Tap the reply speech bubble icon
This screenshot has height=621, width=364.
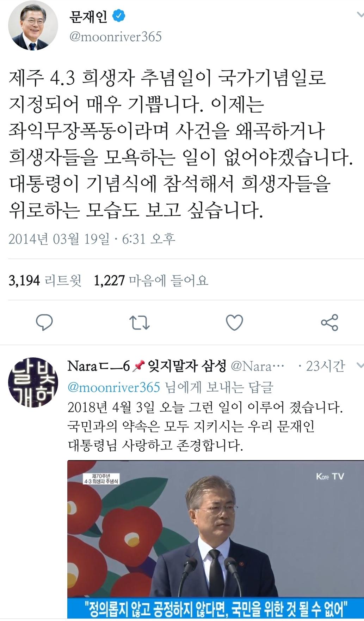[44, 322]
